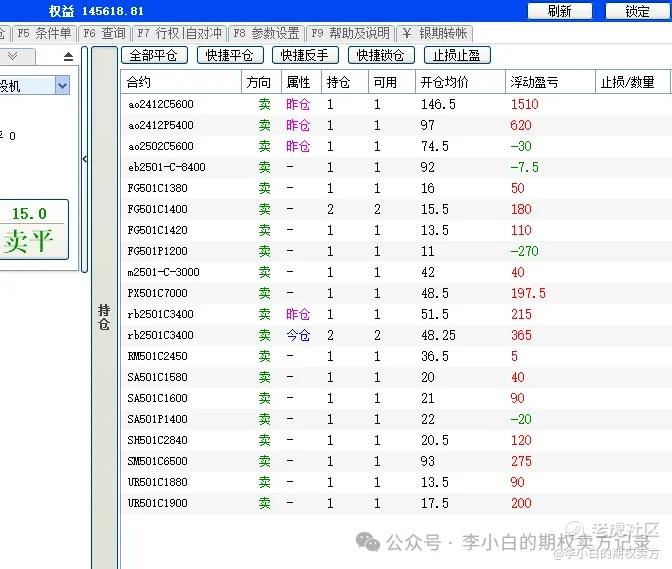Select the SA501C1580 position row
The width and height of the screenshot is (672, 569).
pos(396,377)
